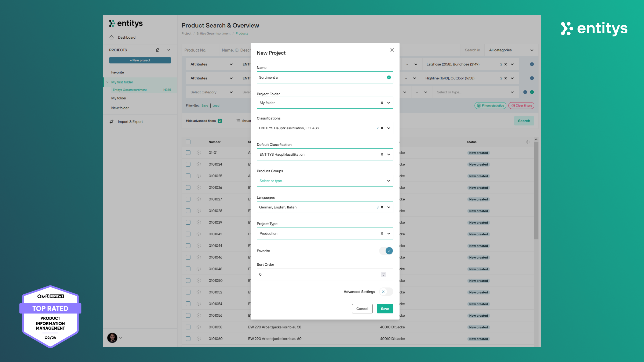The height and width of the screenshot is (362, 644).
Task: Close the New Project dialog
Action: point(392,50)
